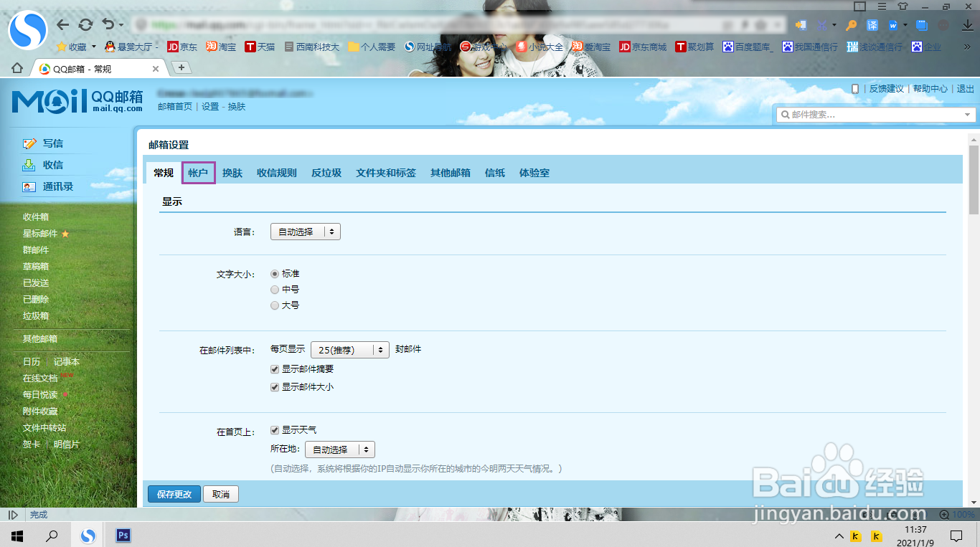Uncheck 显示邮件摘要
Screen dimensions: 980x547
pos(274,368)
